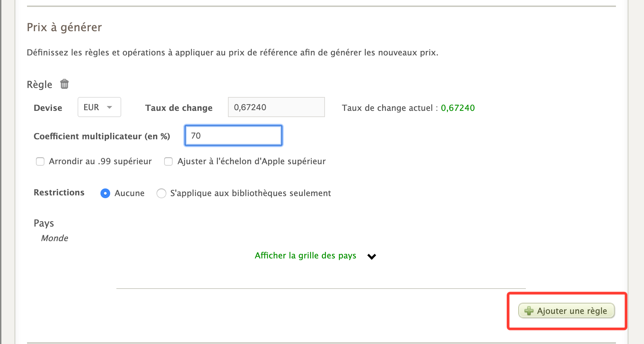
Task: Select the Aucune restriction radio button
Action: pyautogui.click(x=105, y=193)
